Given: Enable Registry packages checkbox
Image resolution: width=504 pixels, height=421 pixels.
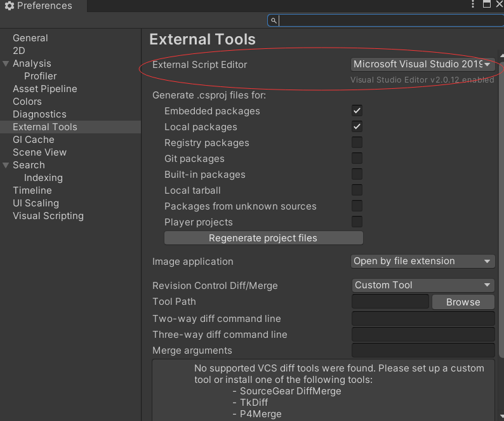Looking at the screenshot, I should [357, 142].
